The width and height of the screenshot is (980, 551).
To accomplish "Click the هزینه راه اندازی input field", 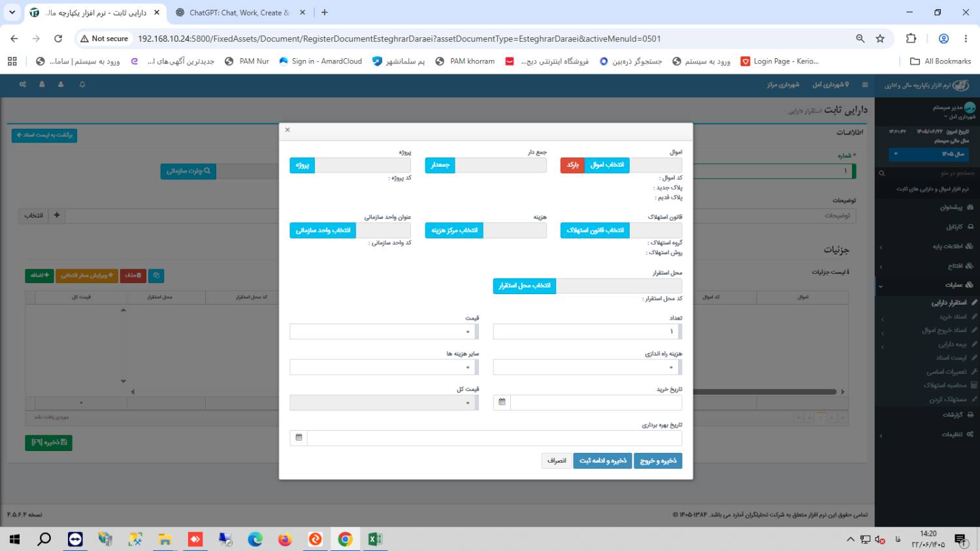I will (585, 367).
